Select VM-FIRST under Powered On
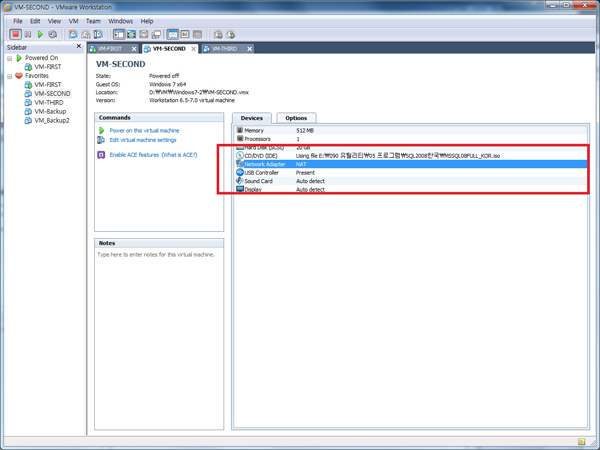The height and width of the screenshot is (450, 600). 48,67
